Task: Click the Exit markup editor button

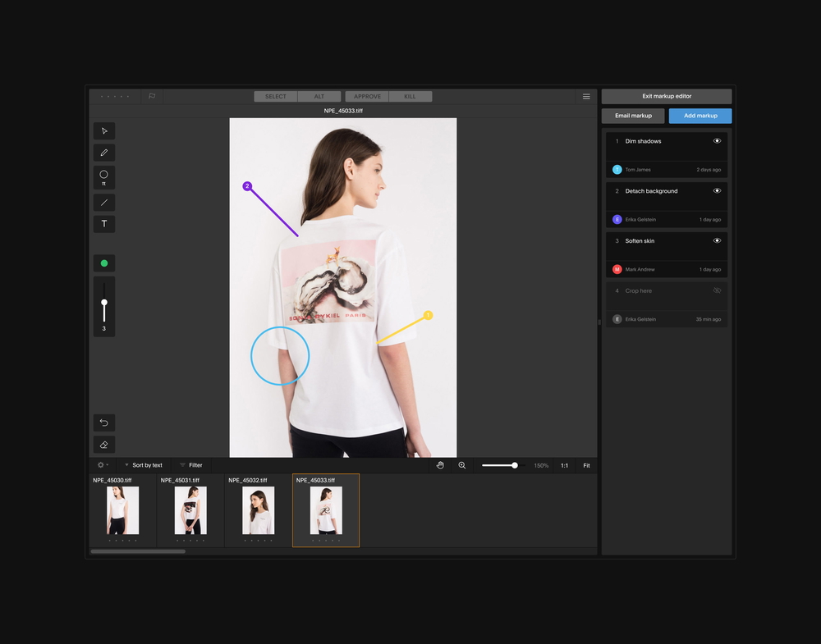Action: click(x=666, y=96)
